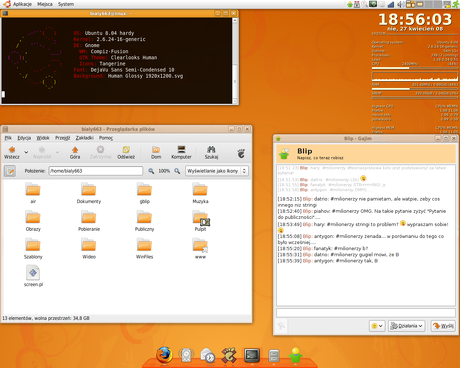
Task: Toggle the text-based location bar button
Action: [x=10, y=171]
